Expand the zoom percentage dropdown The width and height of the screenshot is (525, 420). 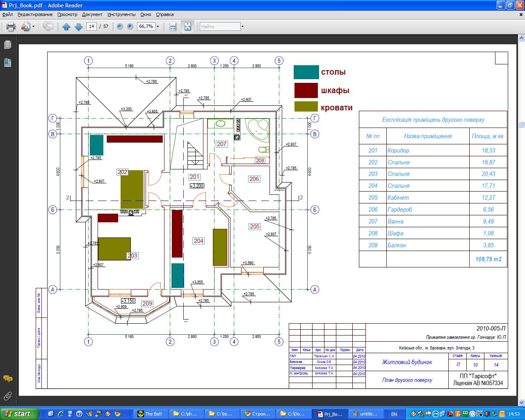(158, 27)
